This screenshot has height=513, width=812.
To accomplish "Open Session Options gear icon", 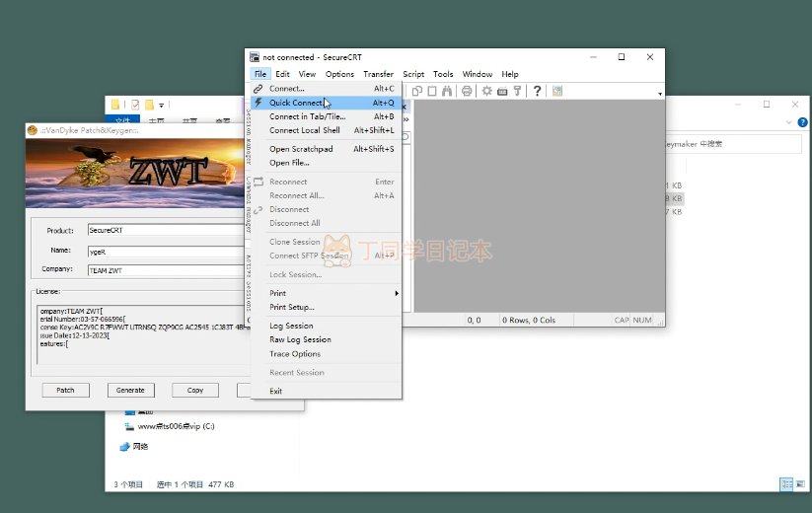I will pyautogui.click(x=486, y=91).
